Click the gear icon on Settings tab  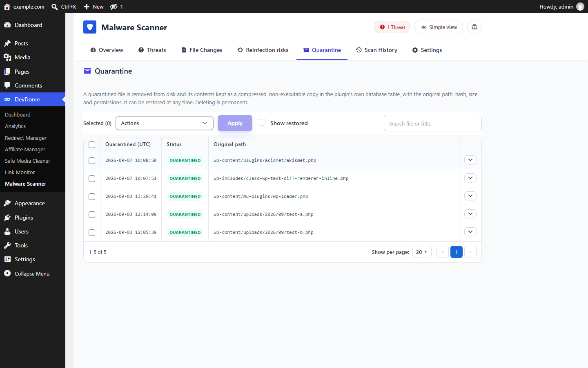415,50
